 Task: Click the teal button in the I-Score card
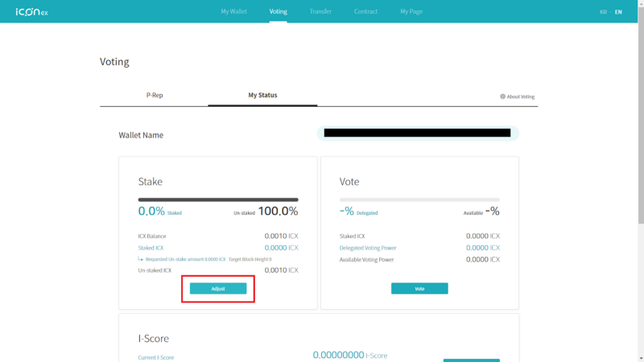[x=471, y=360]
